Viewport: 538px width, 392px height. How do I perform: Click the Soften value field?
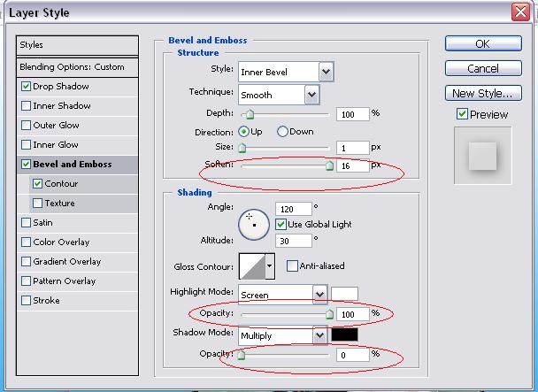(x=353, y=165)
